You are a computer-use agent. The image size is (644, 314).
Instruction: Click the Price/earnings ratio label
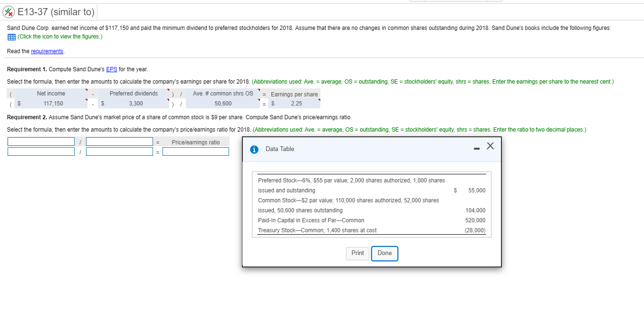(x=196, y=142)
